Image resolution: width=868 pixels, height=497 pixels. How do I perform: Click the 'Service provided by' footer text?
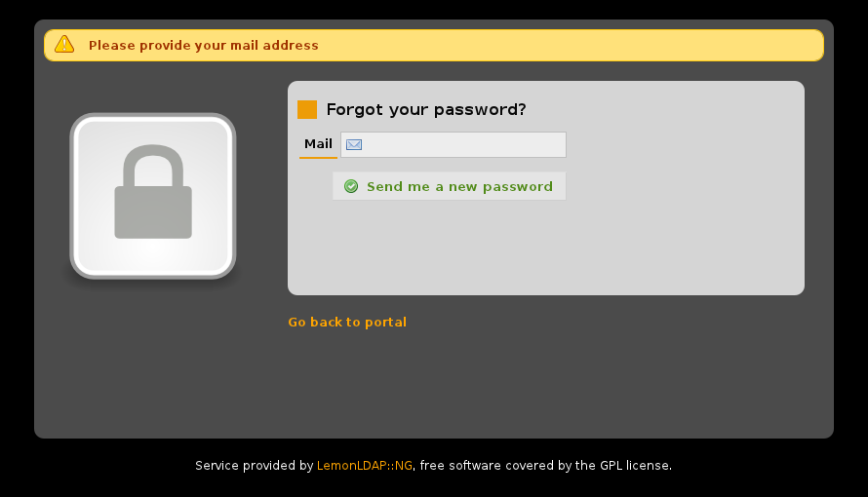click(255, 466)
